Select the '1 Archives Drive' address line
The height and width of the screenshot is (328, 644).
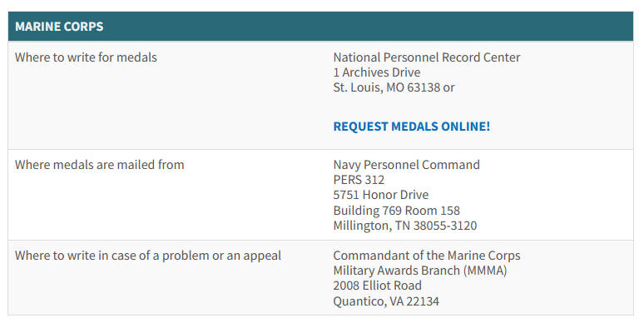coord(377,72)
